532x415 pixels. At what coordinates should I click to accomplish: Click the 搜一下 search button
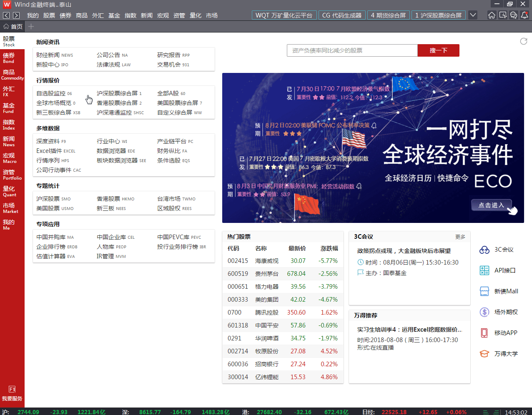point(439,50)
